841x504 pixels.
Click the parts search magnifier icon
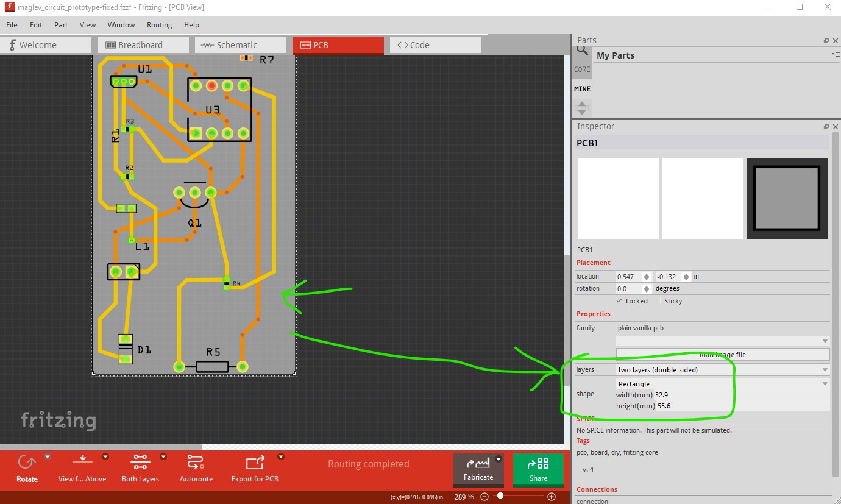point(582,51)
